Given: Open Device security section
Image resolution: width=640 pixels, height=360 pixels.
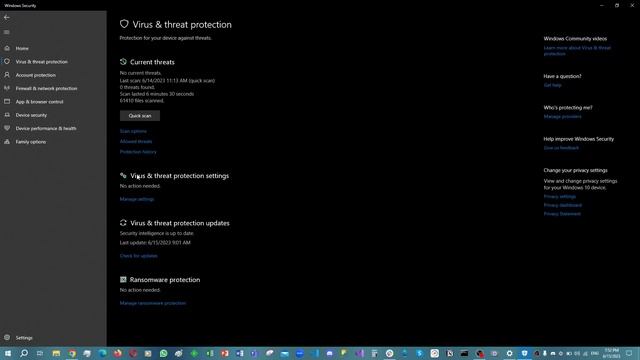Looking at the screenshot, I should 31,116.
